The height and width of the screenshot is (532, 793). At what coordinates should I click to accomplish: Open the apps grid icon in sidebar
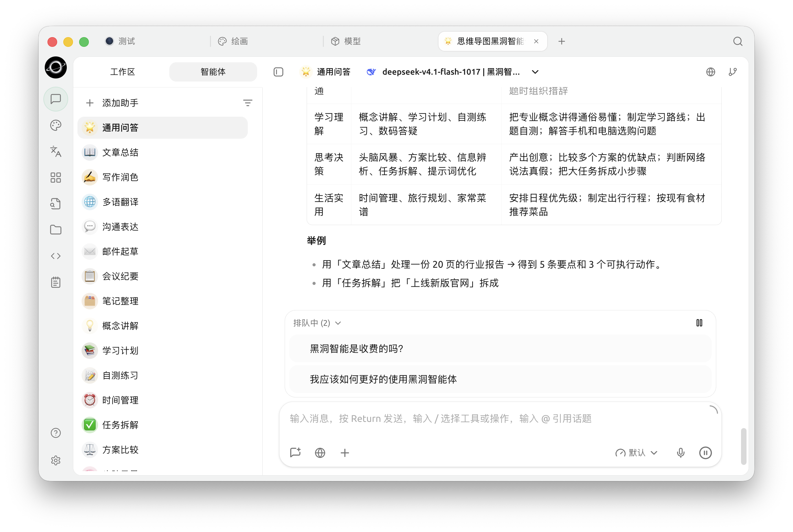(56, 178)
